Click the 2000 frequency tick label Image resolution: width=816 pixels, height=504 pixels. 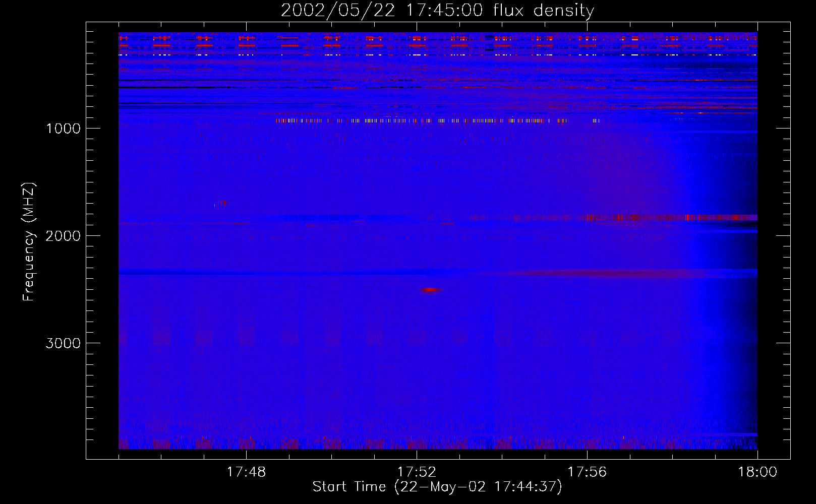(x=63, y=236)
